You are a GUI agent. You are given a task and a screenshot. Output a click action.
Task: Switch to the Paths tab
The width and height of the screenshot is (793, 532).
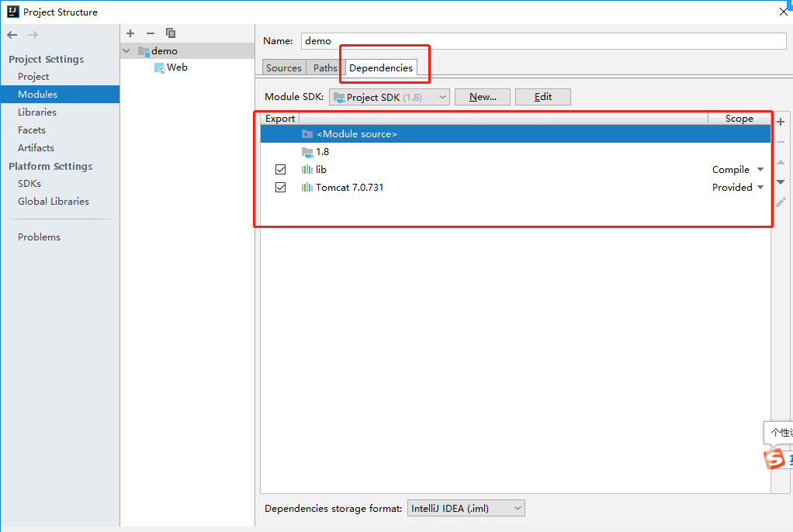click(x=325, y=67)
